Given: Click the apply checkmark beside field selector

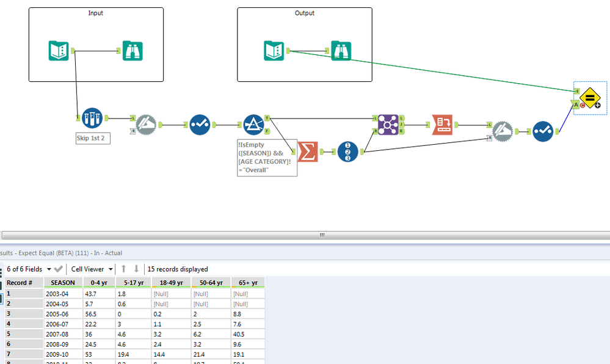Looking at the screenshot, I should tap(59, 269).
